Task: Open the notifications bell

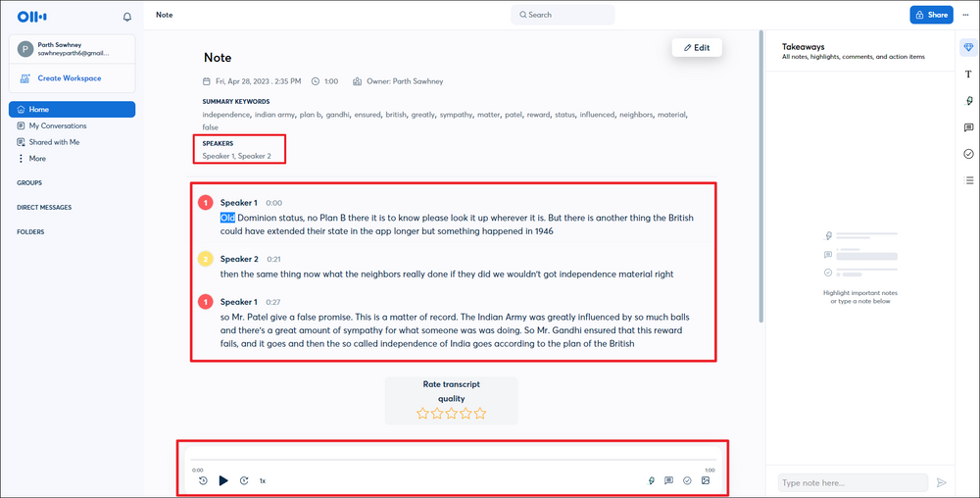Action: [x=126, y=17]
